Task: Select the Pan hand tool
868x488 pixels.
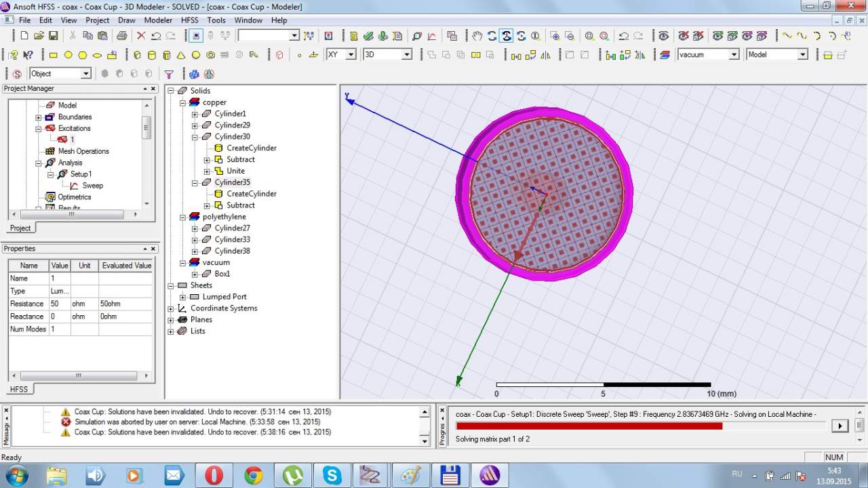Action: pos(477,36)
